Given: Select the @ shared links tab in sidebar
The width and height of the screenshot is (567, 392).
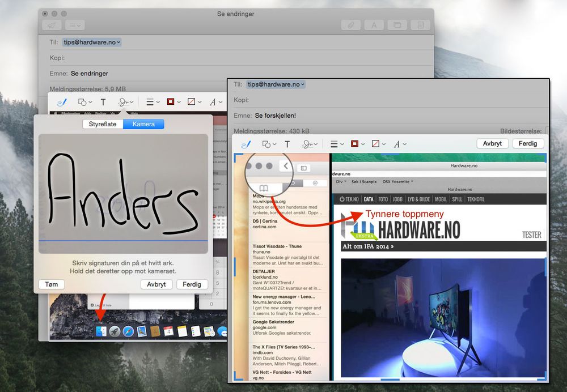Looking at the screenshot, I should tap(315, 183).
